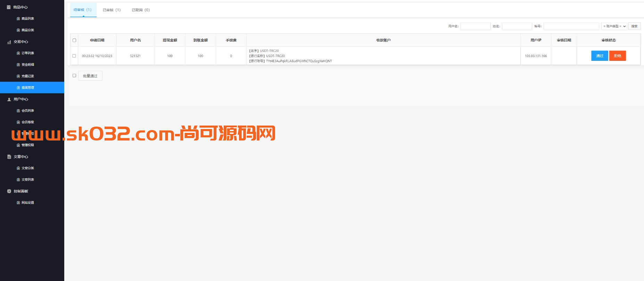Click the icon beside 订单列表
Screen dimensions: 644x281
[18, 53]
